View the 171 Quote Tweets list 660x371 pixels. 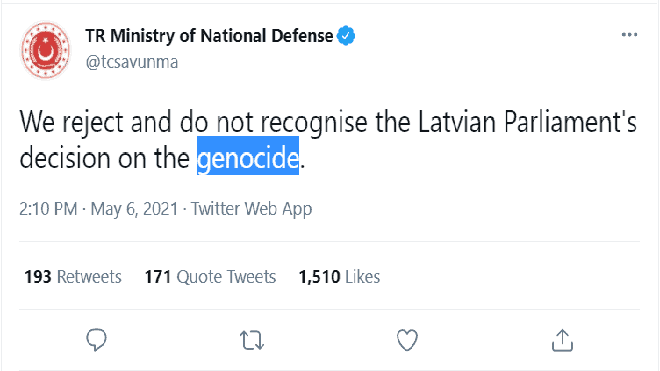(210, 277)
